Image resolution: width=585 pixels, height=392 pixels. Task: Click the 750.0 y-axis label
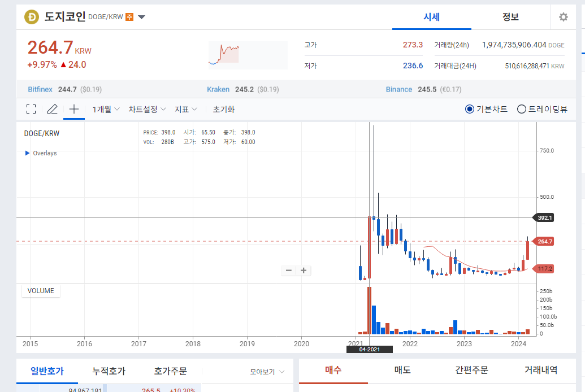pyautogui.click(x=547, y=151)
